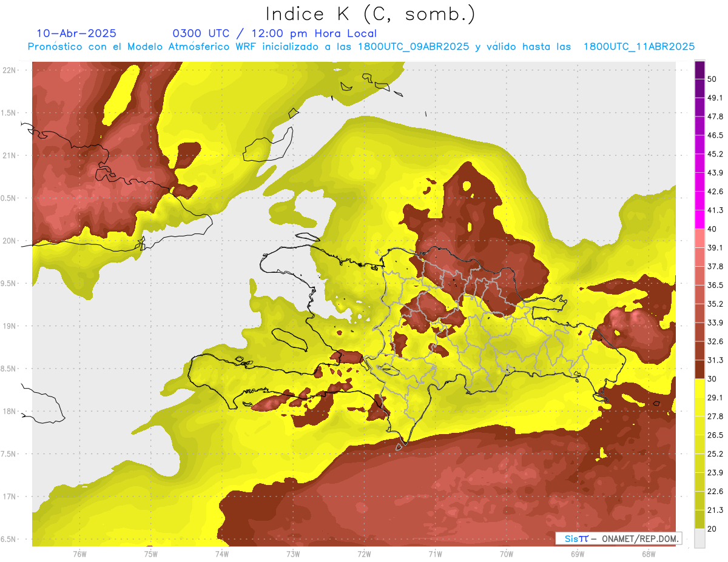Click the "68W" longitude label
This screenshot has height=562, width=728.
pos(649,554)
